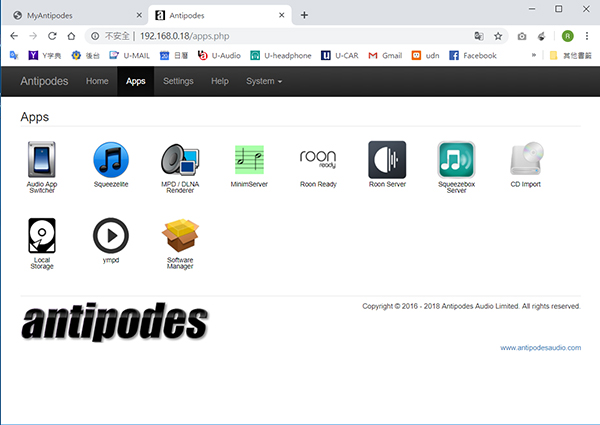Click the translate page icon in address bar
The width and height of the screenshot is (600, 425).
click(x=479, y=36)
